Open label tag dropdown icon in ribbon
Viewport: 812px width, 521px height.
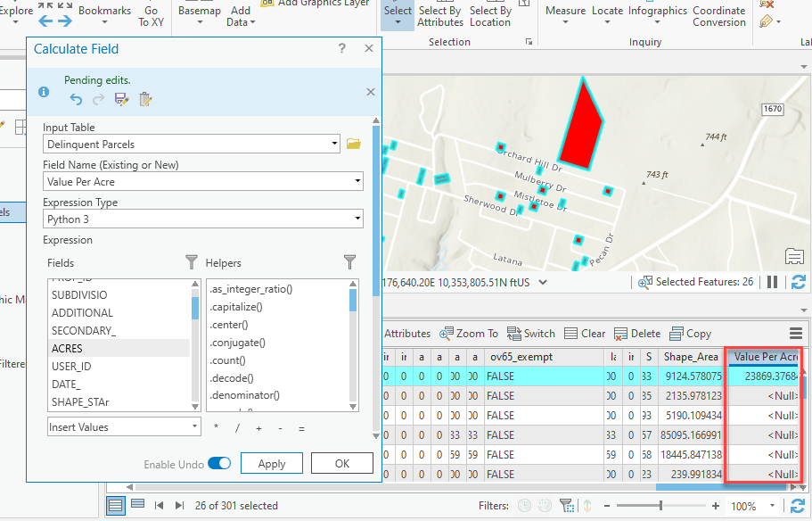tap(769, 21)
